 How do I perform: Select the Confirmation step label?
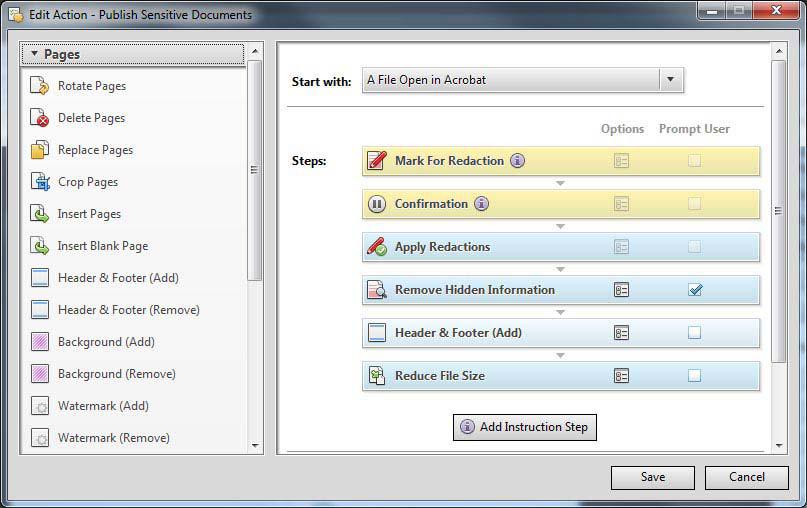(431, 204)
